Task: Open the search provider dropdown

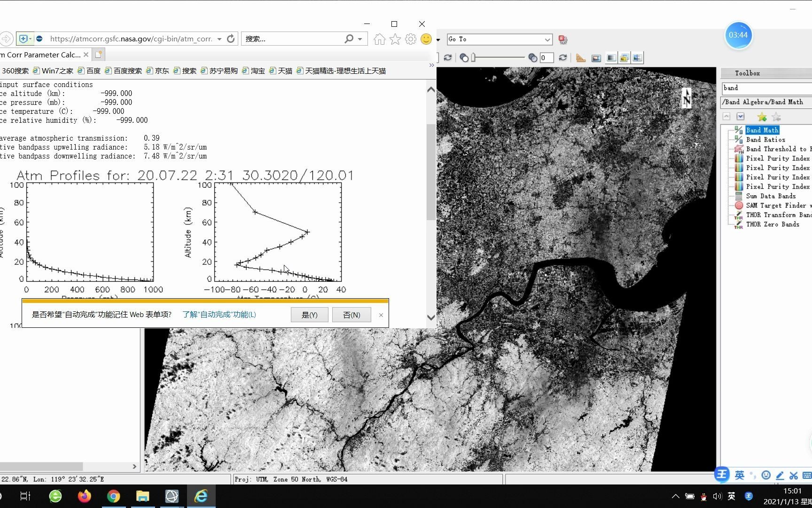Action: click(x=359, y=39)
